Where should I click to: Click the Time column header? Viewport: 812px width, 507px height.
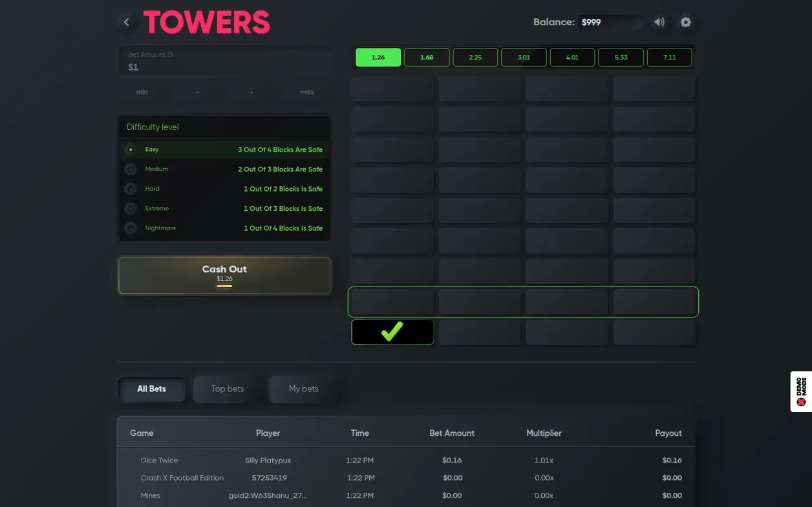coord(360,433)
